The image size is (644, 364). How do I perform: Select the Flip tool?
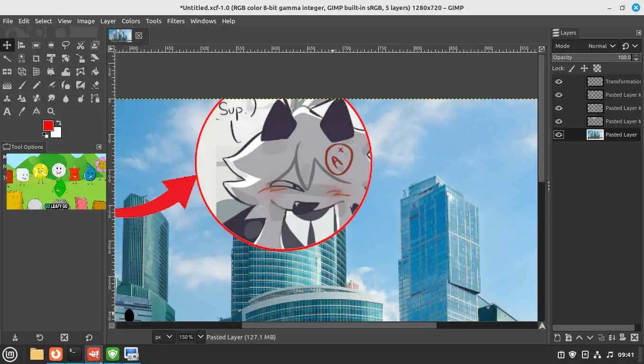[x=7, y=72]
